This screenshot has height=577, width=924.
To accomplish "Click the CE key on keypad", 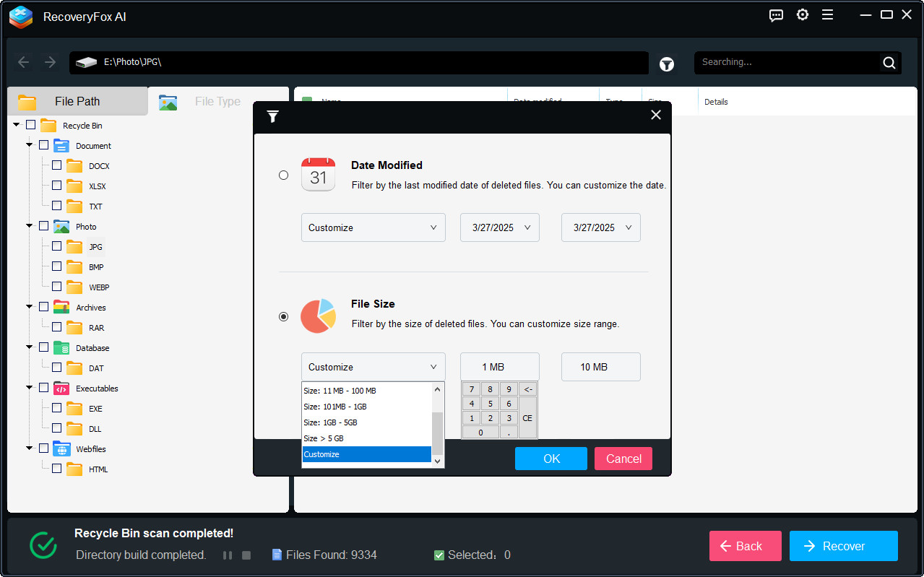I will (x=527, y=418).
